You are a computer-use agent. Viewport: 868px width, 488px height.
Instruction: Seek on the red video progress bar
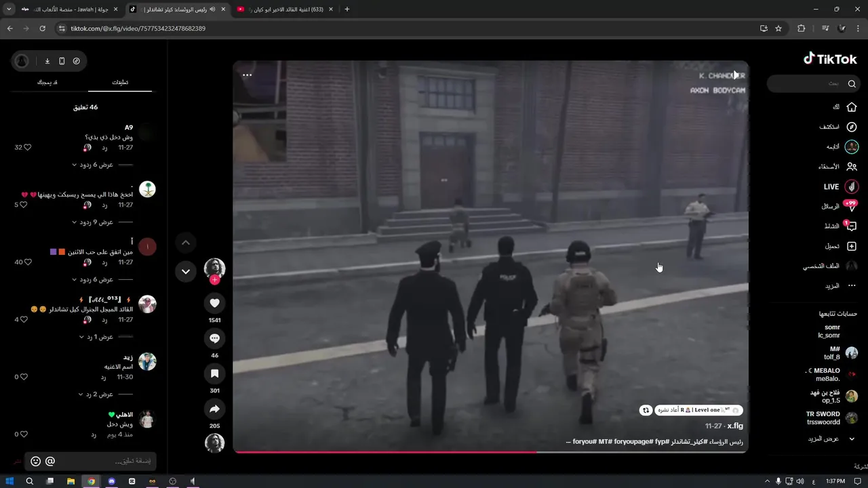coord(490,451)
